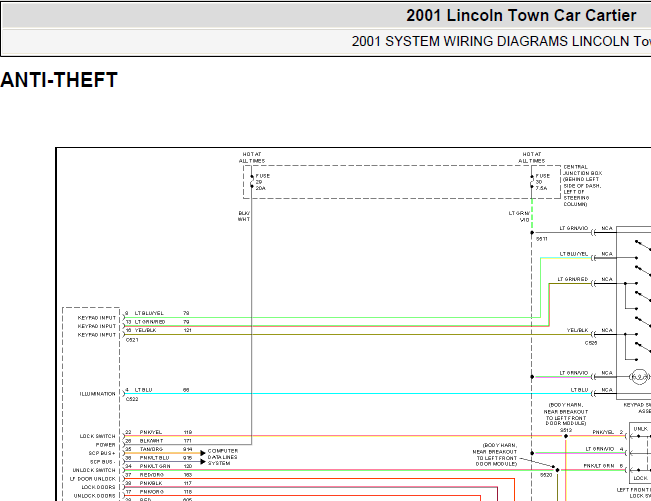Click the "UNLOCK SWITCH" pin label
The height and width of the screenshot is (501, 651).
94,470
